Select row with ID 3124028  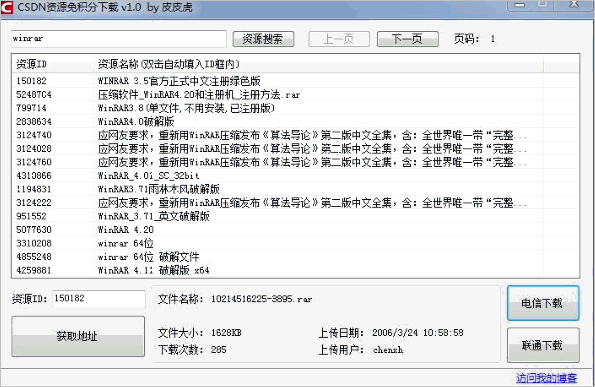[x=296, y=149]
